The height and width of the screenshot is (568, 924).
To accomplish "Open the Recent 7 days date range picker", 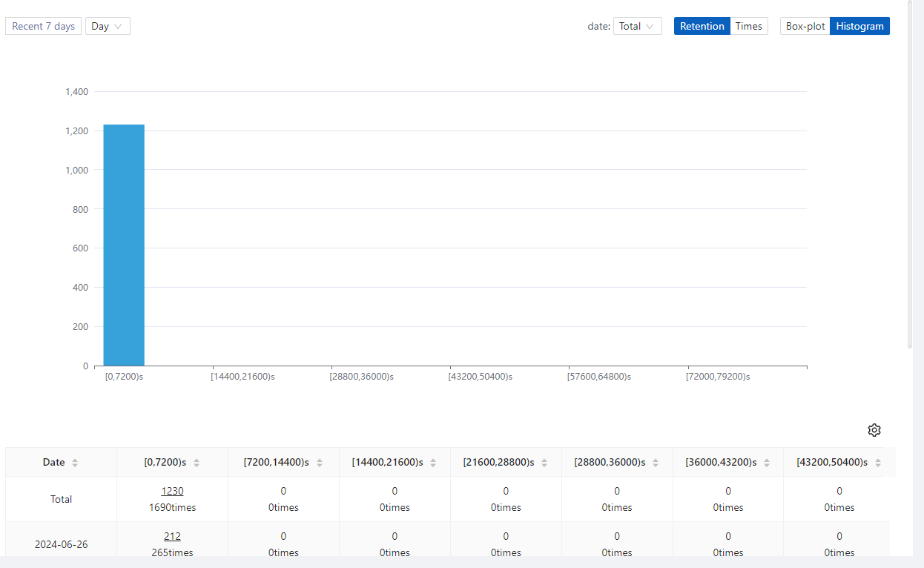I will pyautogui.click(x=43, y=26).
